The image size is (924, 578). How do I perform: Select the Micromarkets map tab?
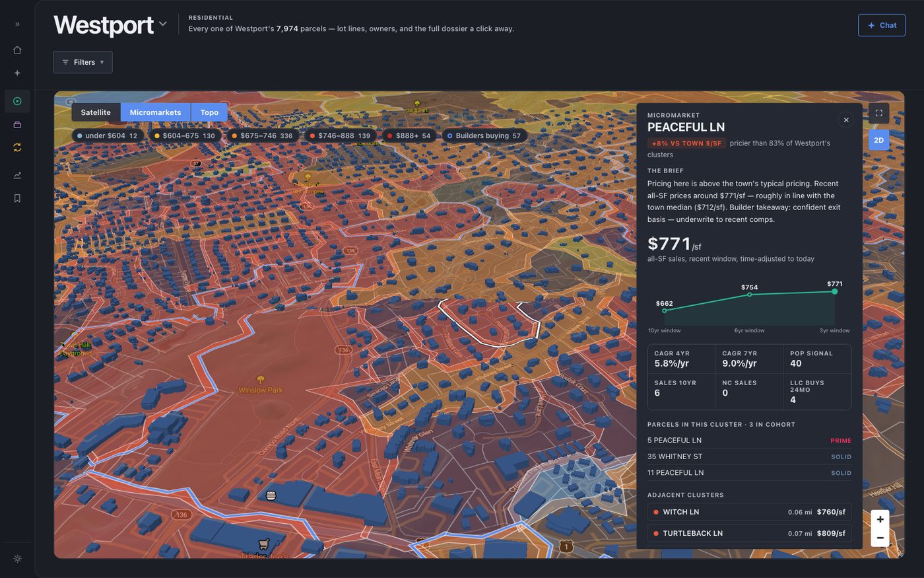155,112
